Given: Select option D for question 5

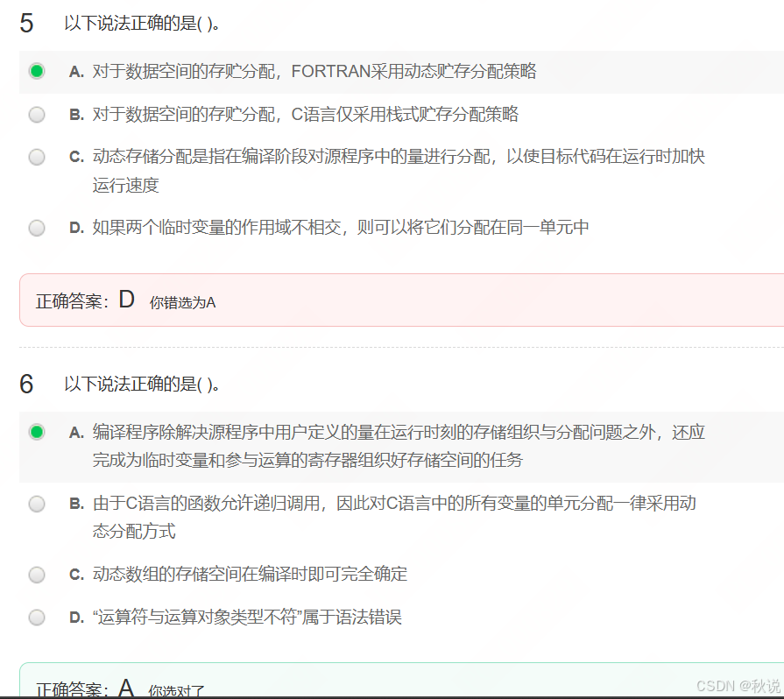Looking at the screenshot, I should (x=37, y=228).
